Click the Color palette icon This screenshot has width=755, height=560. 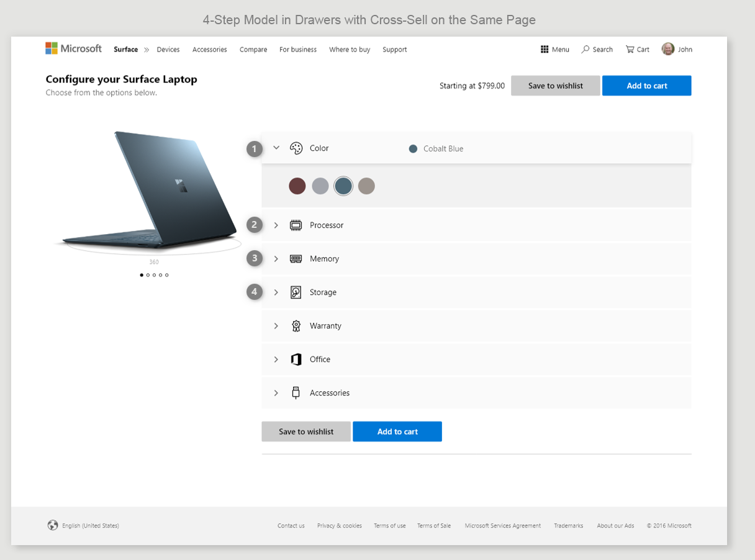(x=296, y=148)
